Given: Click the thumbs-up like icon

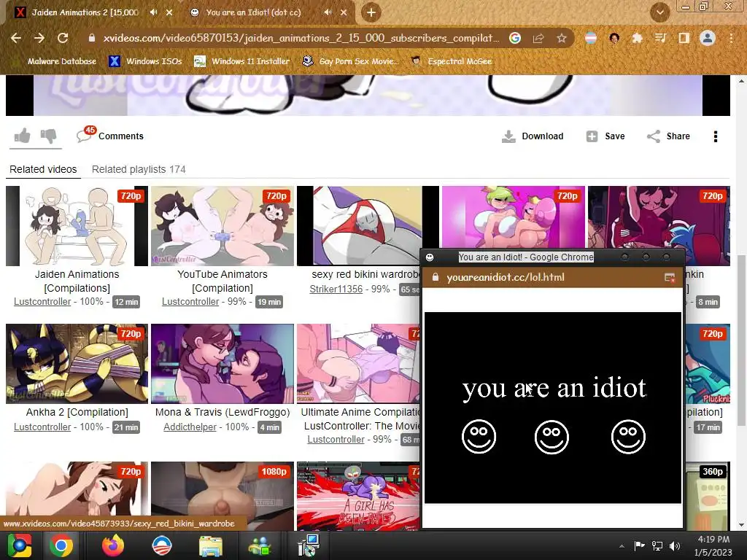Looking at the screenshot, I should coord(23,136).
